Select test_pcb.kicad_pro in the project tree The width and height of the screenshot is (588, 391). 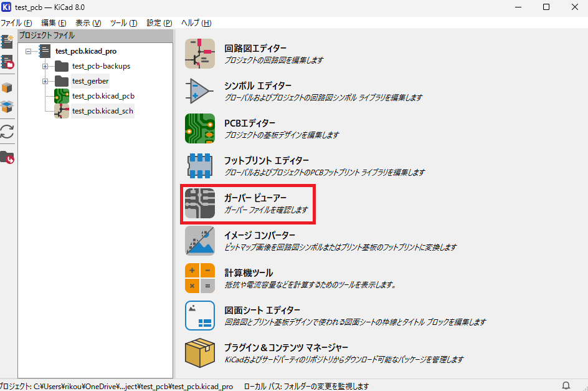click(x=86, y=51)
